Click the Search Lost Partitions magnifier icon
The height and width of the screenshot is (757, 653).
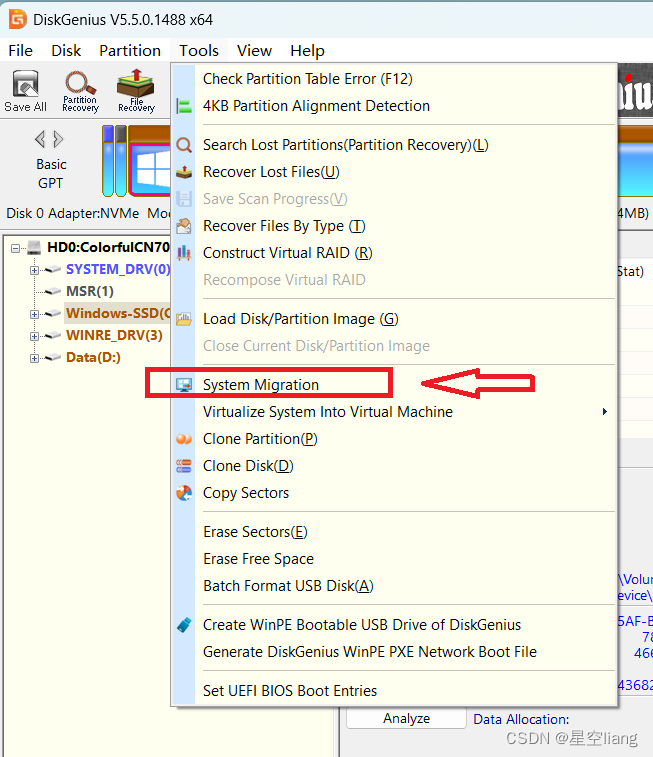coord(184,145)
